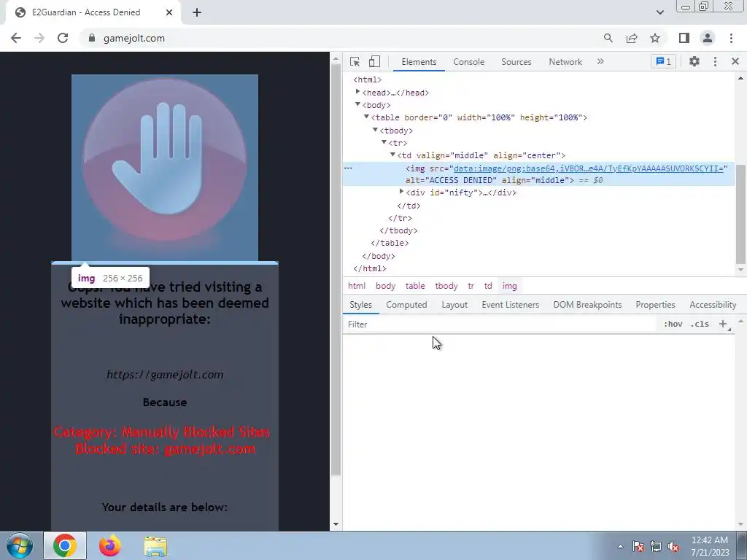Open the Chrome profile avatar
Screen dimensions: 747x560
[x=708, y=38]
